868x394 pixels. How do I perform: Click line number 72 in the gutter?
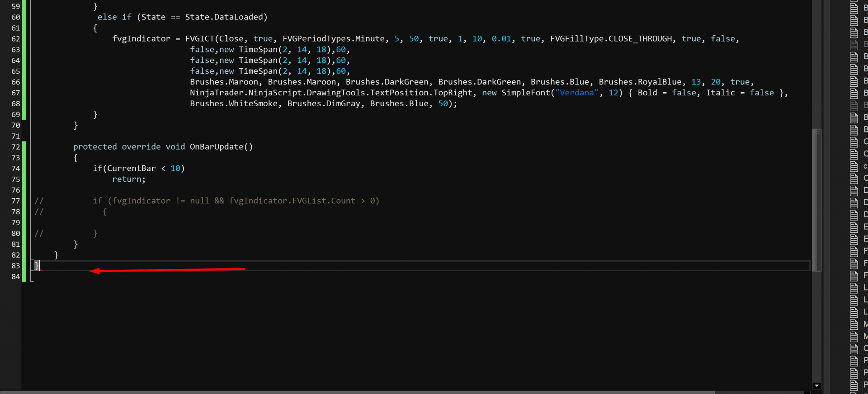16,147
